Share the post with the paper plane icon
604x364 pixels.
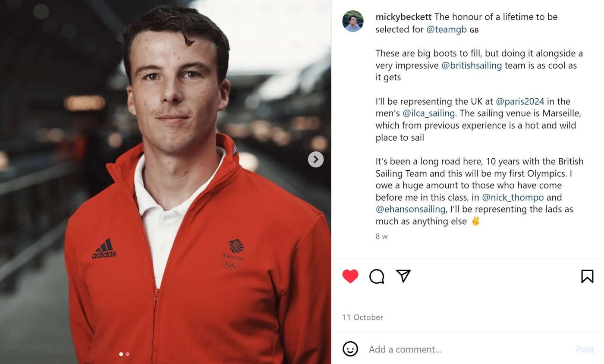[x=403, y=276]
